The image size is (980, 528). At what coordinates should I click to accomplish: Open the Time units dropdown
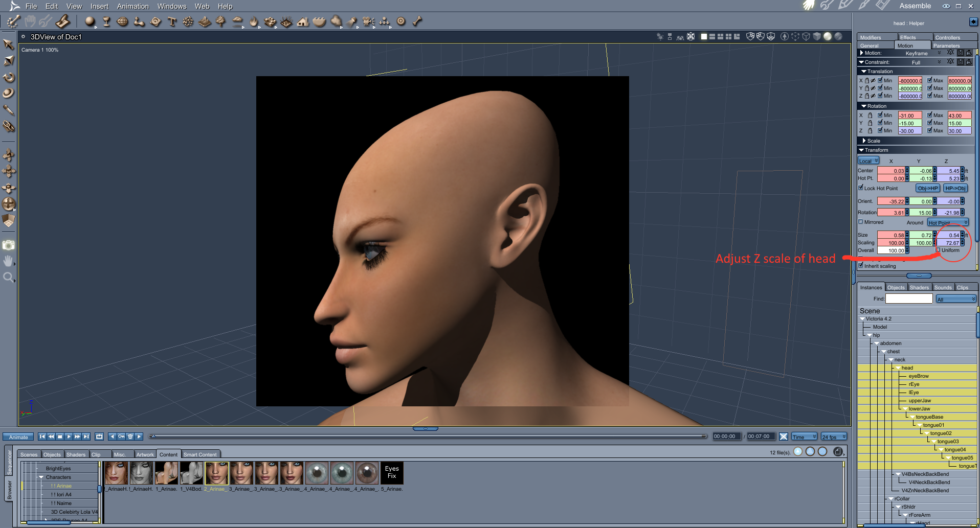[x=805, y=437]
